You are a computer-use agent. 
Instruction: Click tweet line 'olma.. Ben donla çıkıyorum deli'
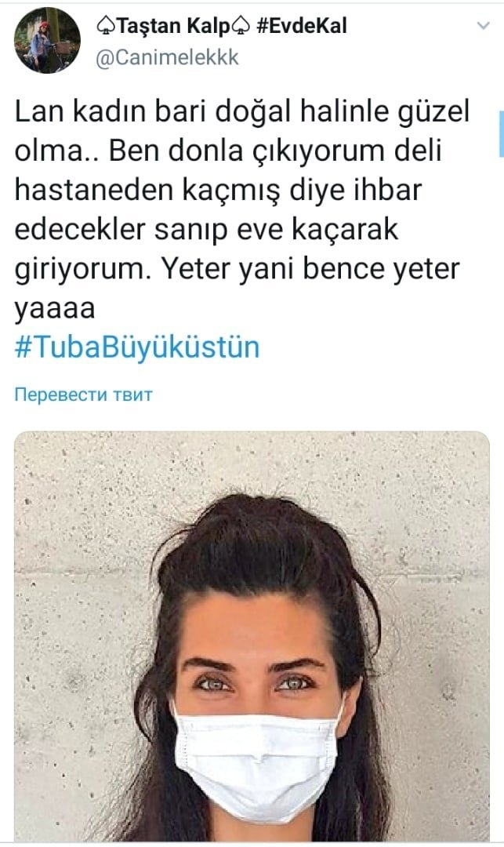[x=228, y=151]
